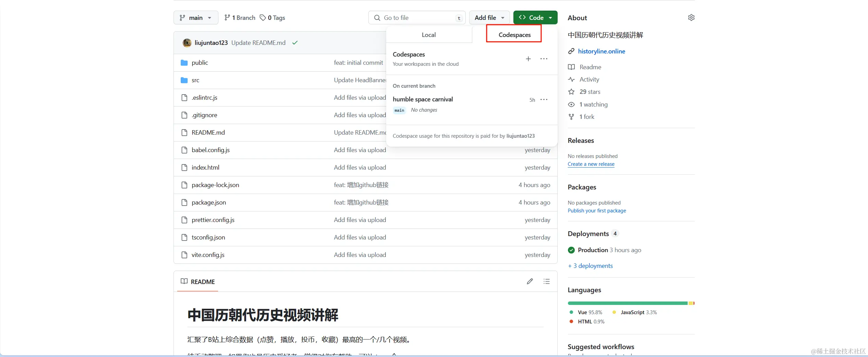Open README.md file
This screenshot has width=868, height=357.
[x=208, y=133]
